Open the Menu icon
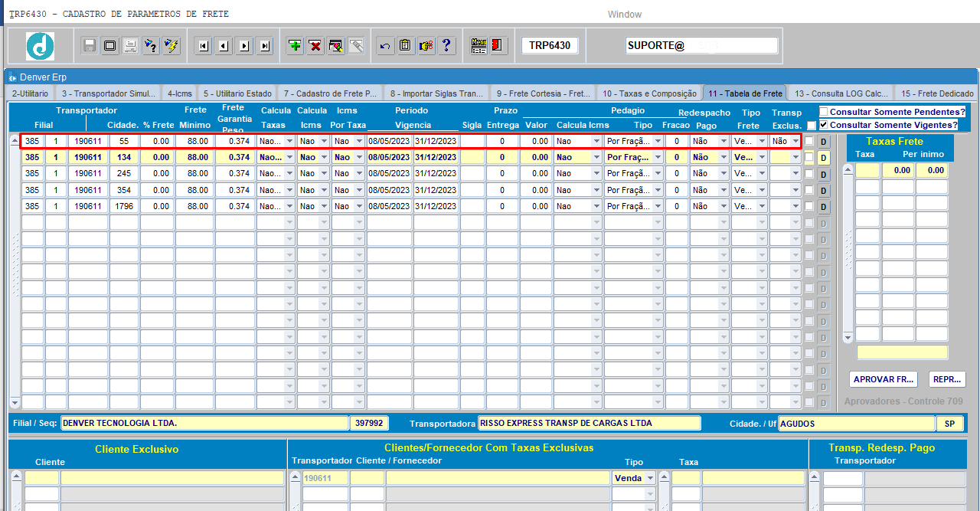980x511 pixels. (479, 46)
